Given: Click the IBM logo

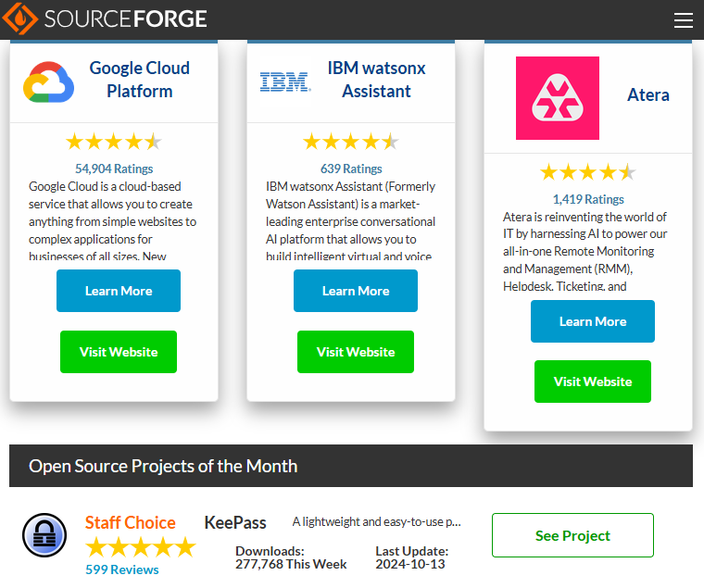Looking at the screenshot, I should [285, 81].
